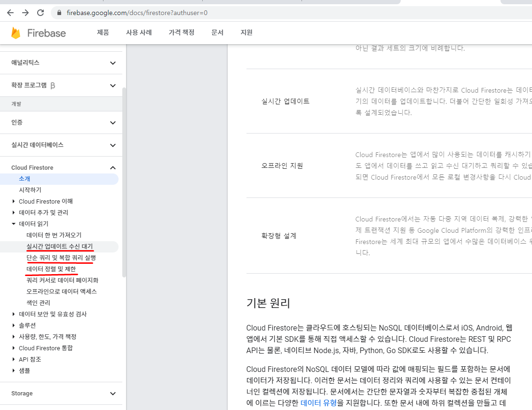Reload the page with the refresh icon
Image resolution: width=532 pixels, height=410 pixels.
coord(40,13)
